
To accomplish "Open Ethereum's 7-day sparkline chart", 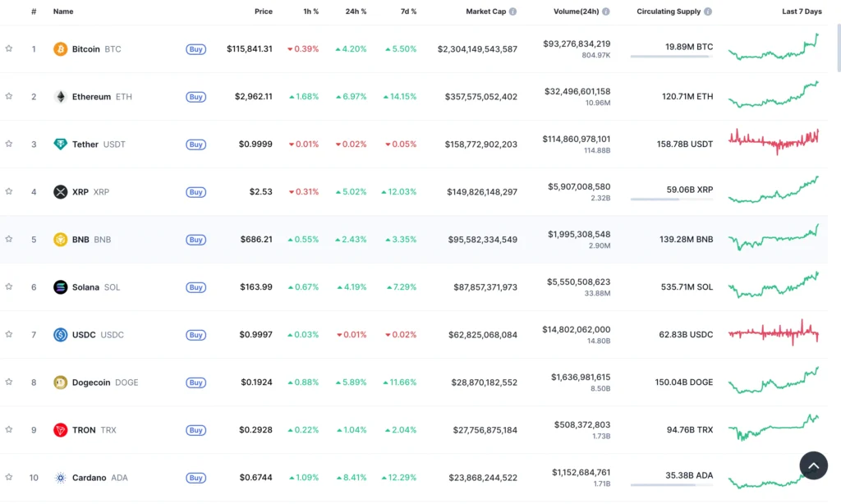I will point(774,94).
